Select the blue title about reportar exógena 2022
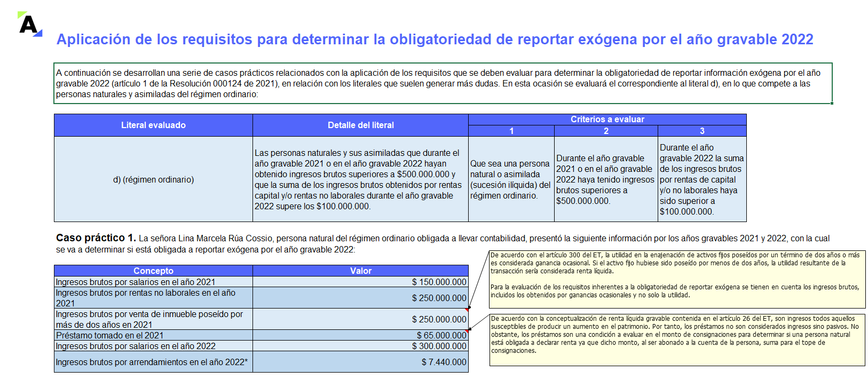Image resolution: width=868 pixels, height=379 pixels. point(435,40)
